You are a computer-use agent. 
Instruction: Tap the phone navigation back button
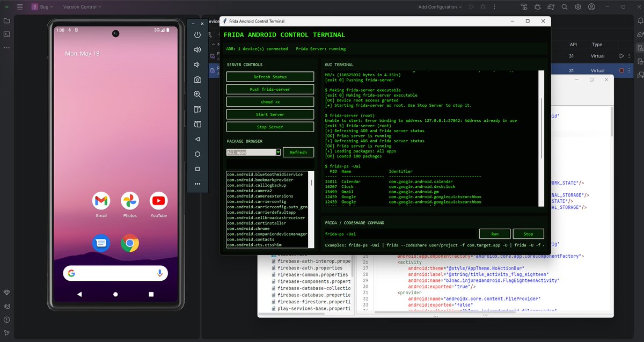pos(80,294)
